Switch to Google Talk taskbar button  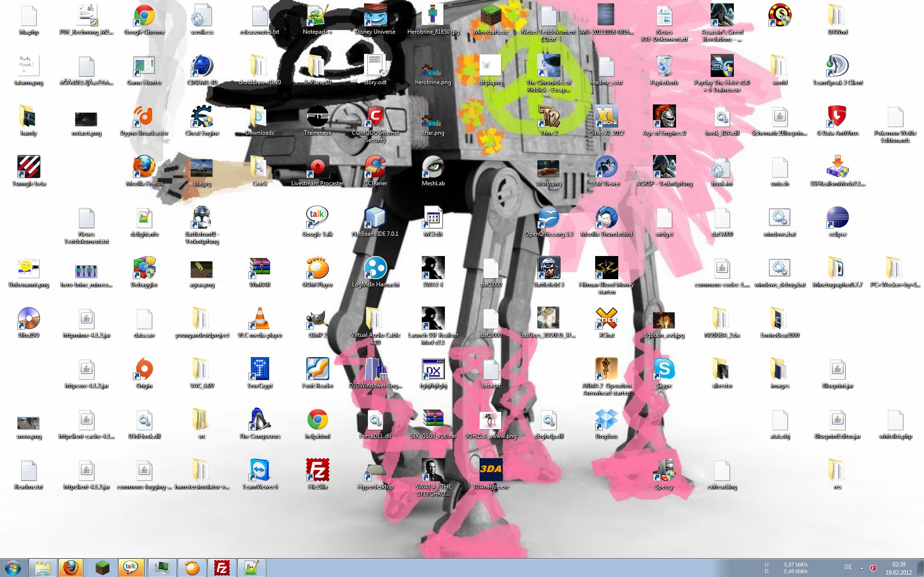[x=131, y=568]
